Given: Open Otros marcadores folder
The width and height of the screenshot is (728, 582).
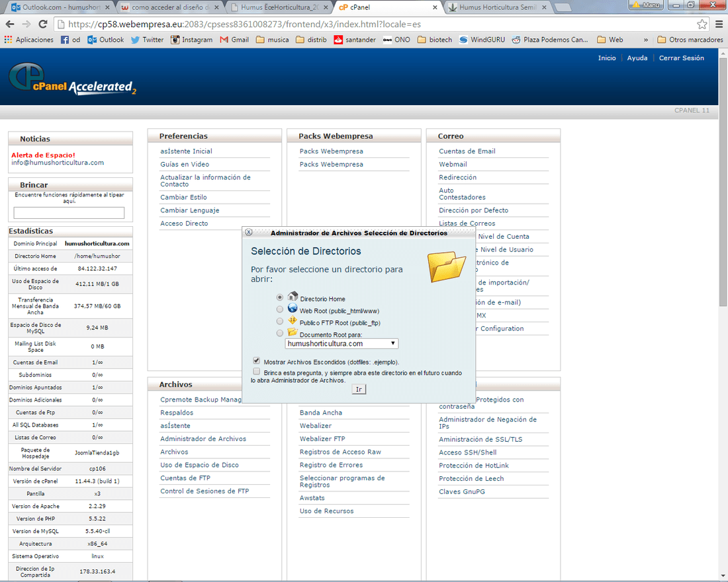Looking at the screenshot, I should point(690,40).
